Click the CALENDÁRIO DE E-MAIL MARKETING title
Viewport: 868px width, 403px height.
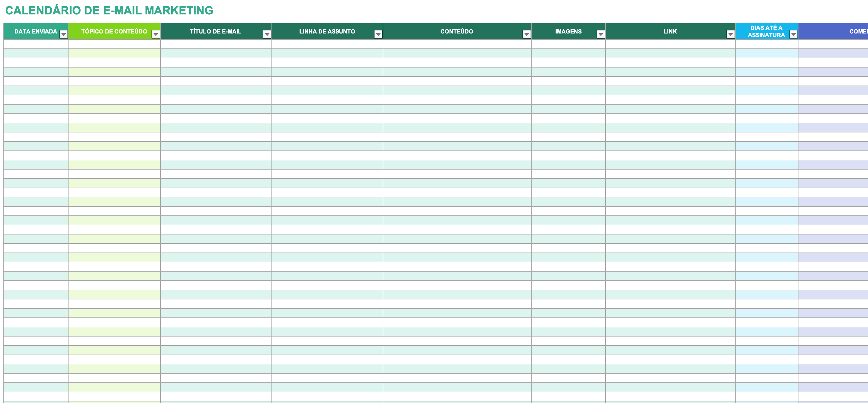[109, 11]
